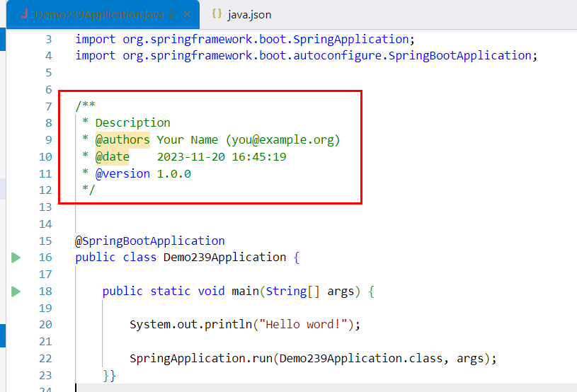Click the date value 2023-11-20 16:45:19
The width and height of the screenshot is (577, 392).
point(222,156)
